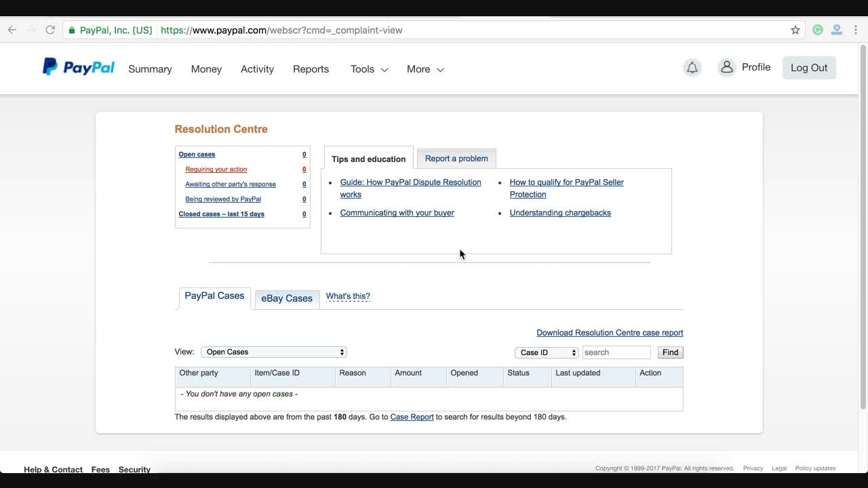Select the eBay Cases tab
The width and height of the screenshot is (868, 488).
point(287,299)
